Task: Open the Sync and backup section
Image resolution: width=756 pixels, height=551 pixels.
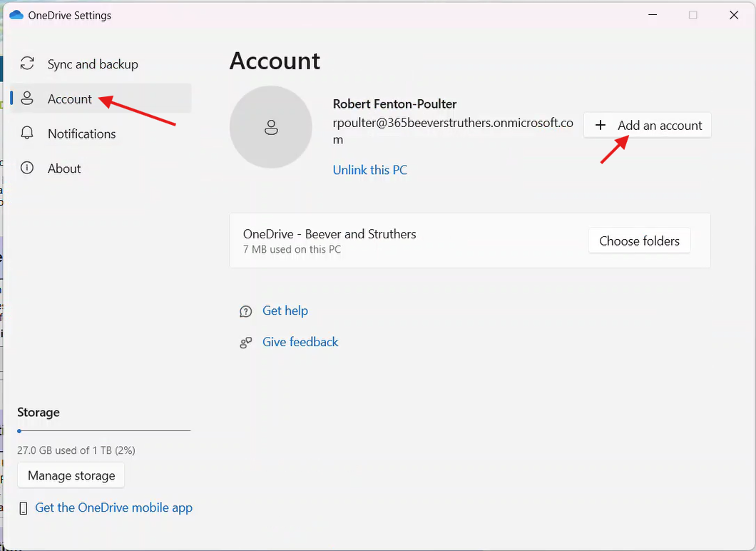Action: click(93, 64)
